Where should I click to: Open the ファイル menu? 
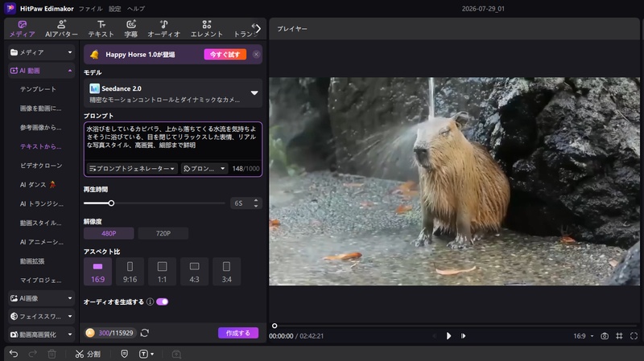(90, 9)
